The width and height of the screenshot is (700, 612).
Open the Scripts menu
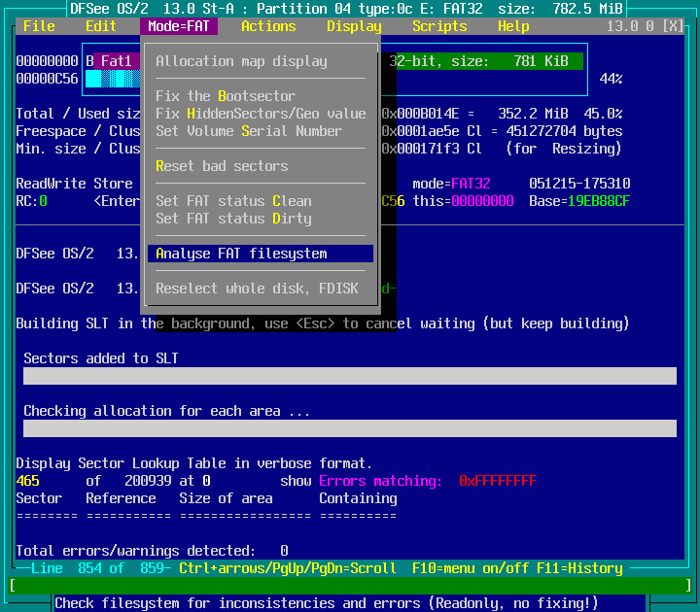click(439, 26)
